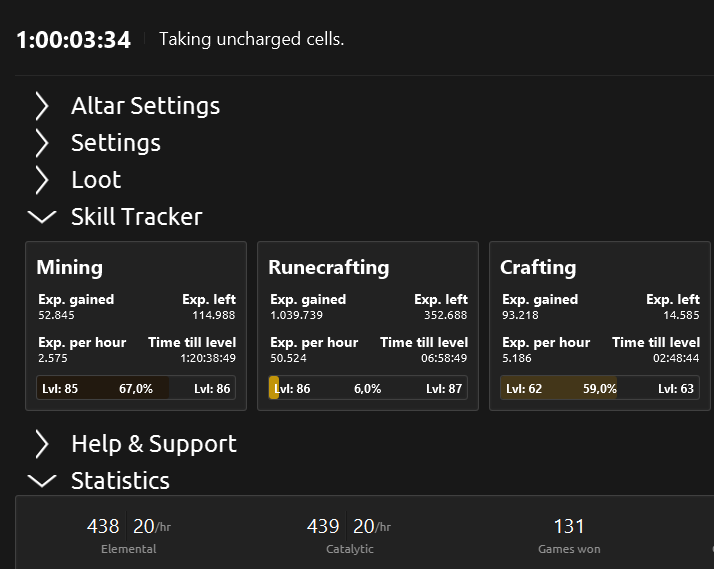Click the Mining level progress bar
Image resolution: width=714 pixels, height=569 pixels.
(x=136, y=388)
